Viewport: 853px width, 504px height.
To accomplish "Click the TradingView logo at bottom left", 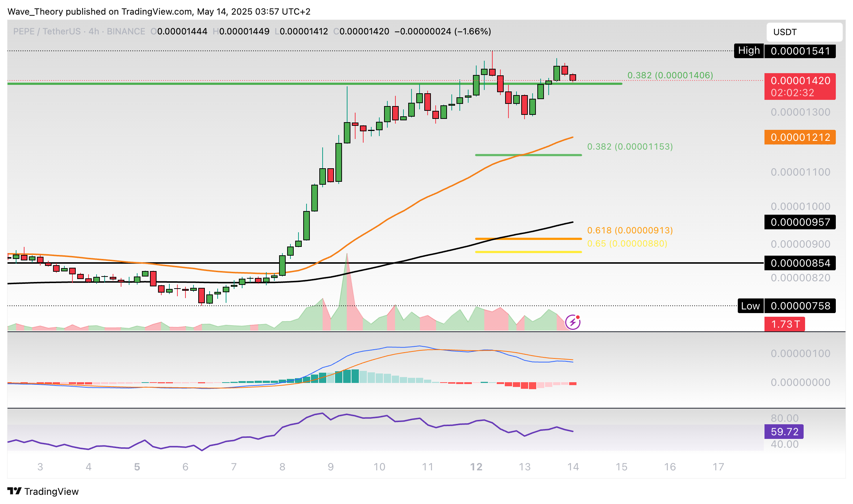I will click(43, 491).
